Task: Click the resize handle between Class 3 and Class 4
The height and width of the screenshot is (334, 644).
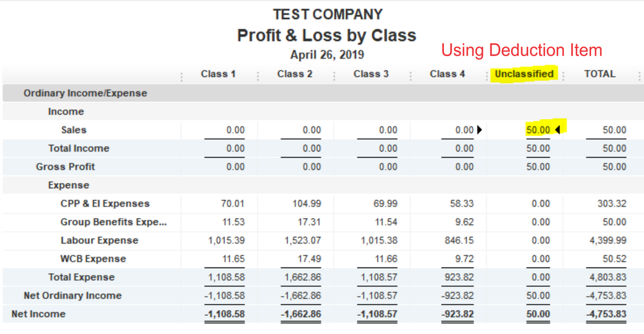Action: tap(410, 75)
